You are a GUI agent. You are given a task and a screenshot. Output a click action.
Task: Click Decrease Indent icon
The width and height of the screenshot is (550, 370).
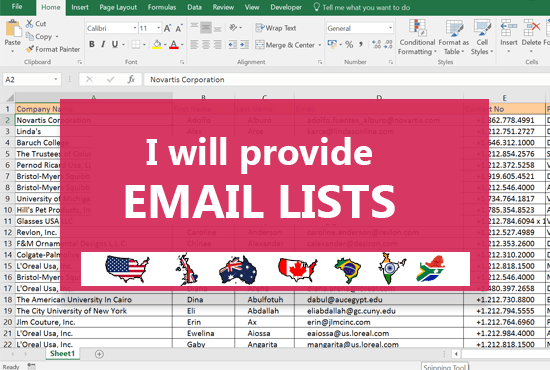coord(233,45)
